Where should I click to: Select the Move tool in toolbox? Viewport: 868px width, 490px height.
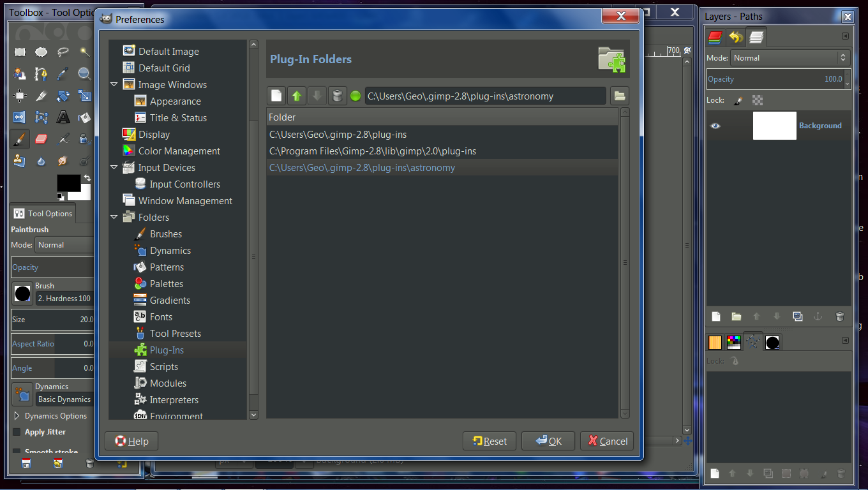(x=20, y=96)
